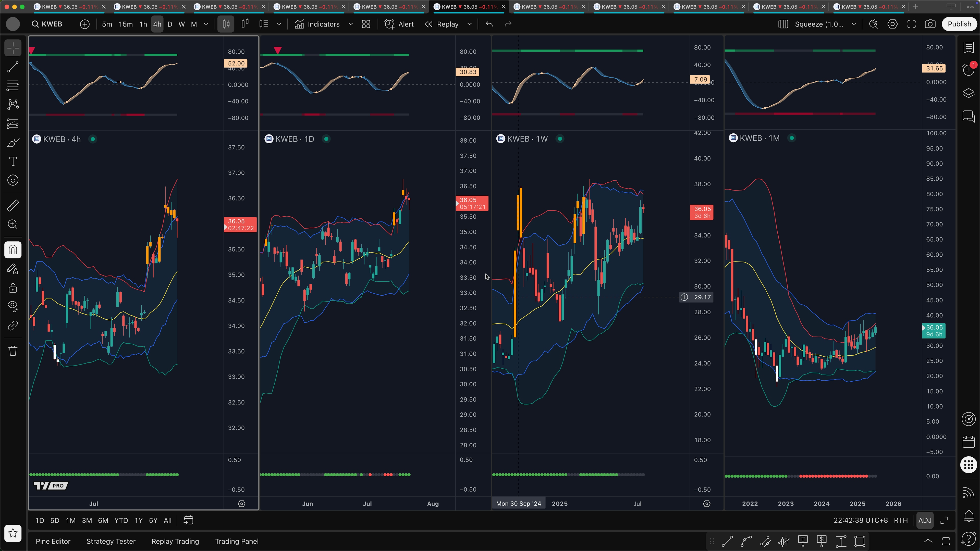Select the ruler measure tool
This screenshot has height=551, width=980.
[x=13, y=206]
